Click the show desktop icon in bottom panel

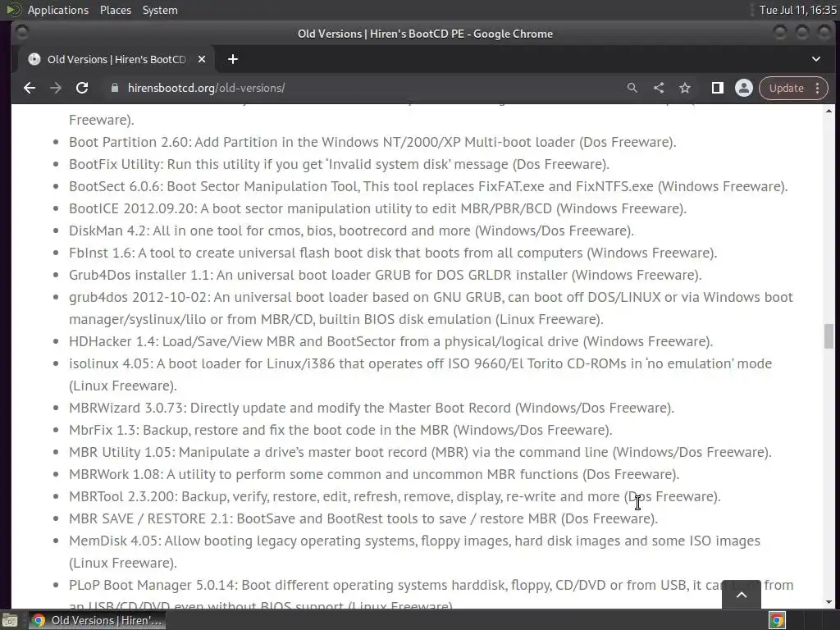10,620
